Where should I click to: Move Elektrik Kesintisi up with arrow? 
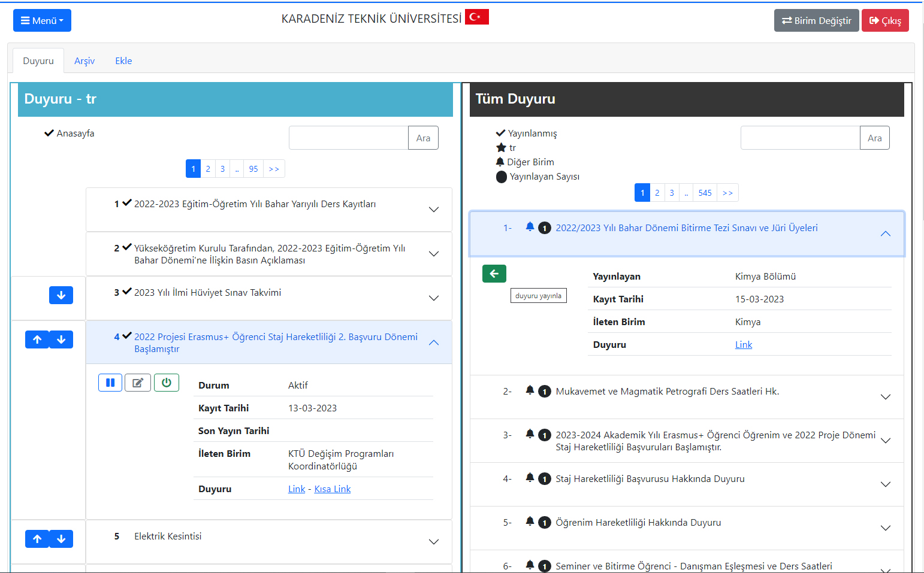click(x=37, y=539)
